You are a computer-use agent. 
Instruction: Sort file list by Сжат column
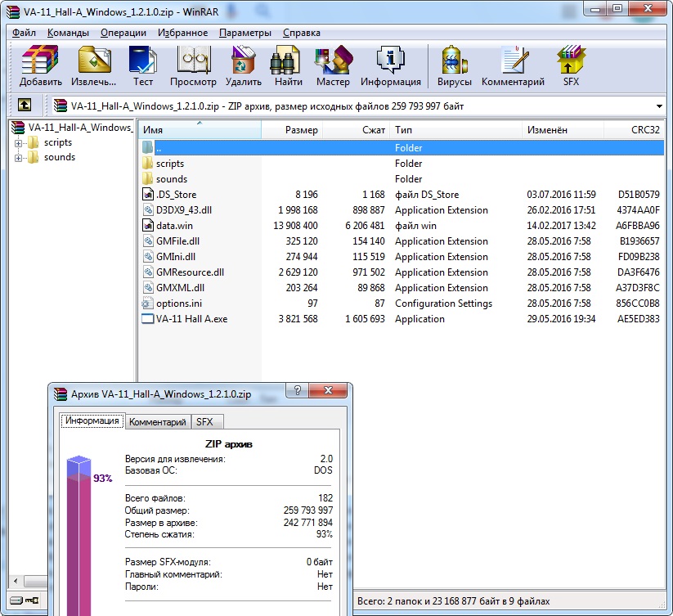[357, 129]
